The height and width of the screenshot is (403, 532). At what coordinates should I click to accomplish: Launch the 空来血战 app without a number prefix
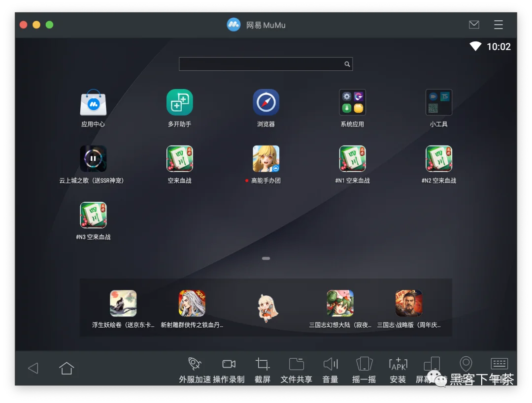[x=179, y=158]
